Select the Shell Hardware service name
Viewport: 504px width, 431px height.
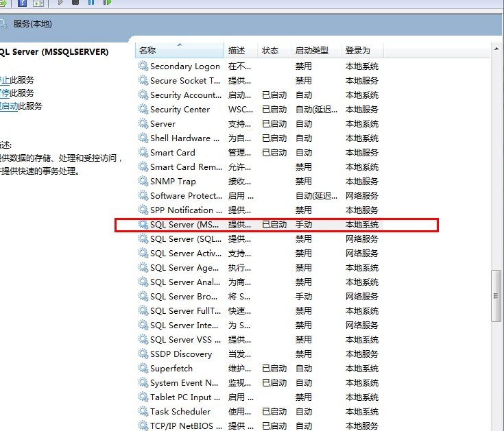point(185,138)
